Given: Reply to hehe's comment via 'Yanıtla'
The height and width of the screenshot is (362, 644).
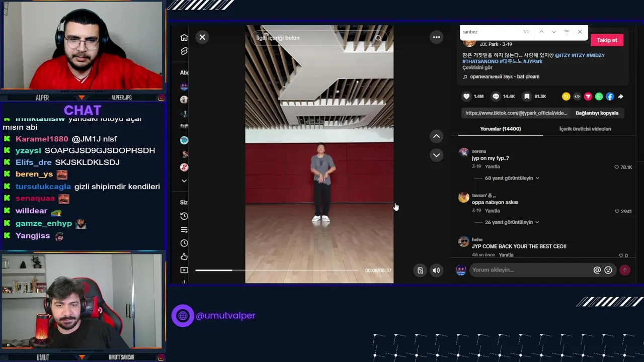Looking at the screenshot, I should [x=506, y=255].
